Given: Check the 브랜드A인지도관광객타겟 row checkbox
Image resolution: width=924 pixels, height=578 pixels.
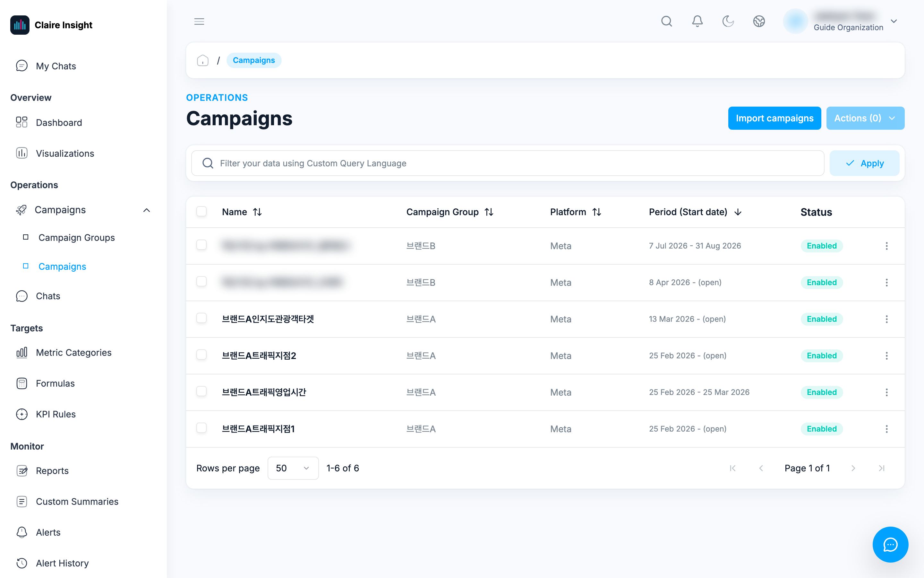Looking at the screenshot, I should tap(201, 318).
